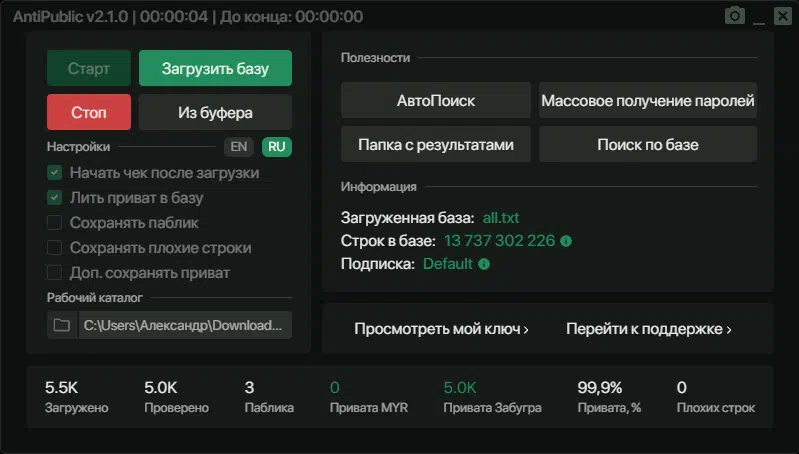Switch the interface language to EN

pos(238,147)
